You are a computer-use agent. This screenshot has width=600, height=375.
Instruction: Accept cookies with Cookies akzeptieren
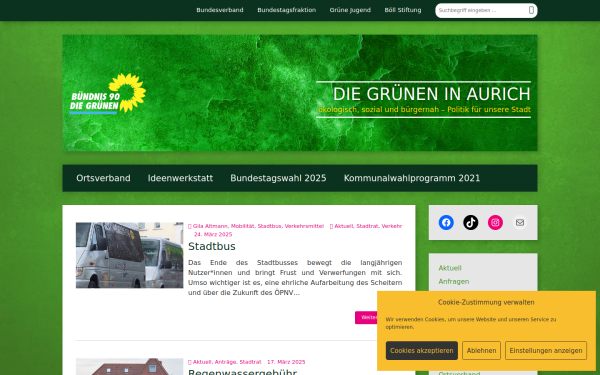click(422, 351)
